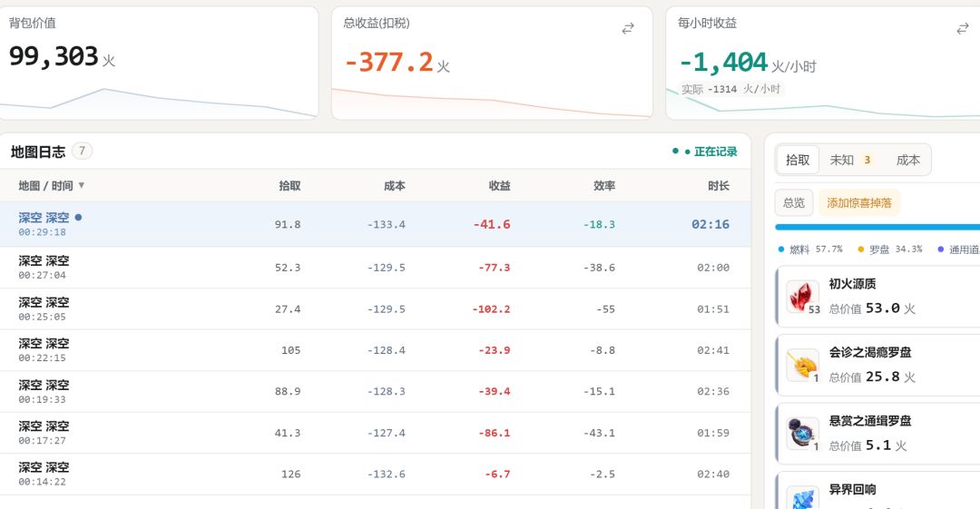980x509 pixels.
Task: Click the 收益 column header
Action: click(499, 186)
